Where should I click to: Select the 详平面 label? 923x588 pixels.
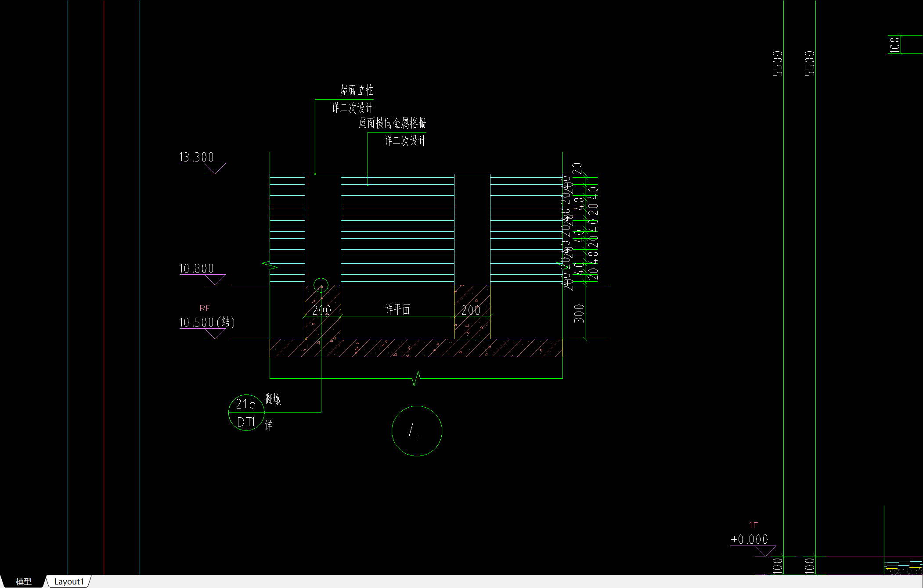coord(397,310)
